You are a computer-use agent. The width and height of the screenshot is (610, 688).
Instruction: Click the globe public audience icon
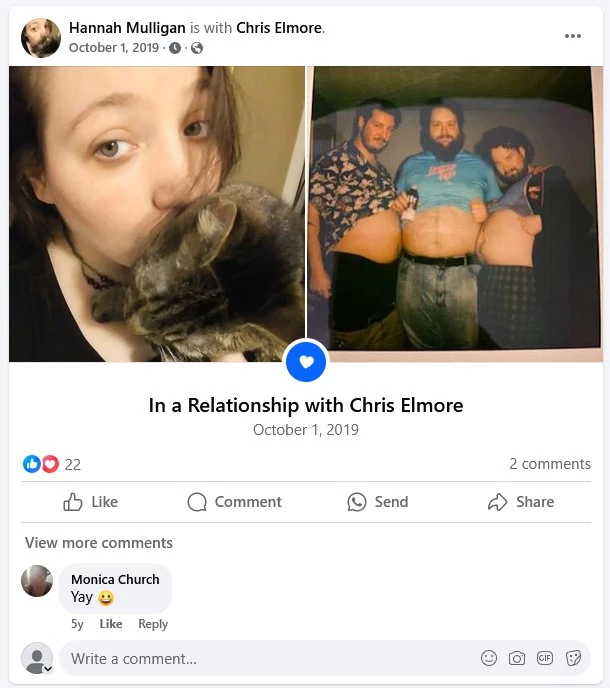197,48
